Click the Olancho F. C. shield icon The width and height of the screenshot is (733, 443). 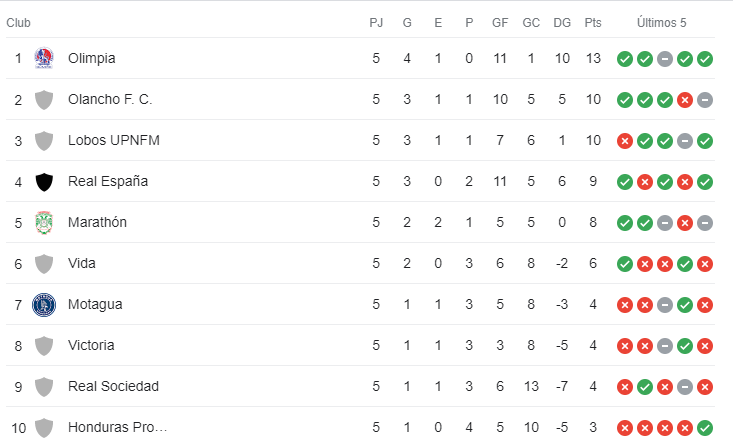[x=44, y=100]
